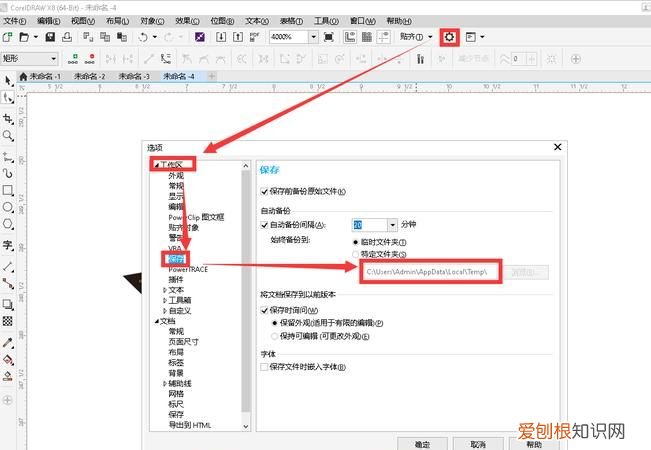Open the 位图 menu
651x450 pixels.
pyautogui.click(x=222, y=21)
